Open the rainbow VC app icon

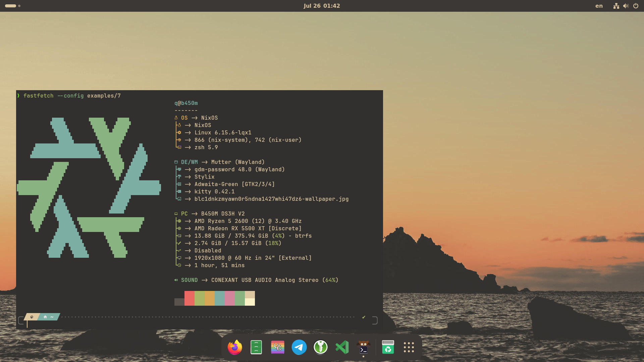click(x=278, y=347)
